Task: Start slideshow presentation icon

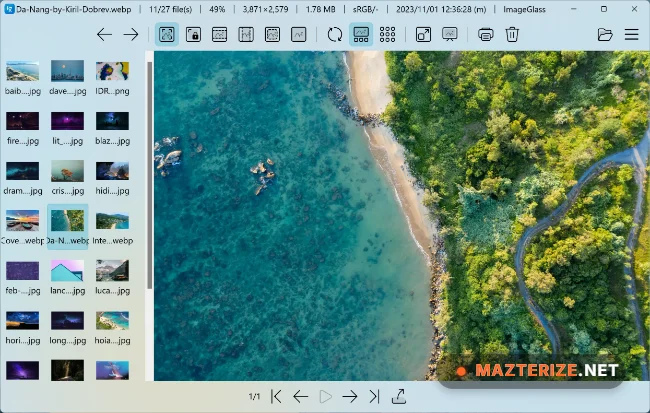Action: coord(450,34)
